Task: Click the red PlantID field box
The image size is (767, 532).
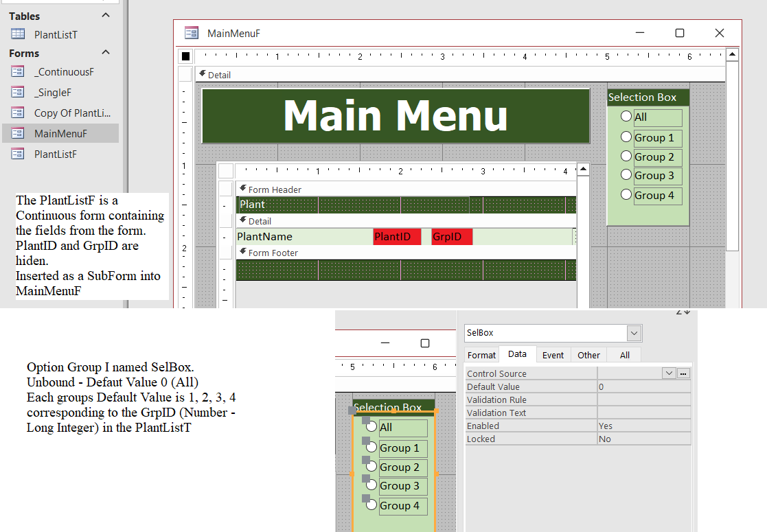Action: tap(396, 237)
